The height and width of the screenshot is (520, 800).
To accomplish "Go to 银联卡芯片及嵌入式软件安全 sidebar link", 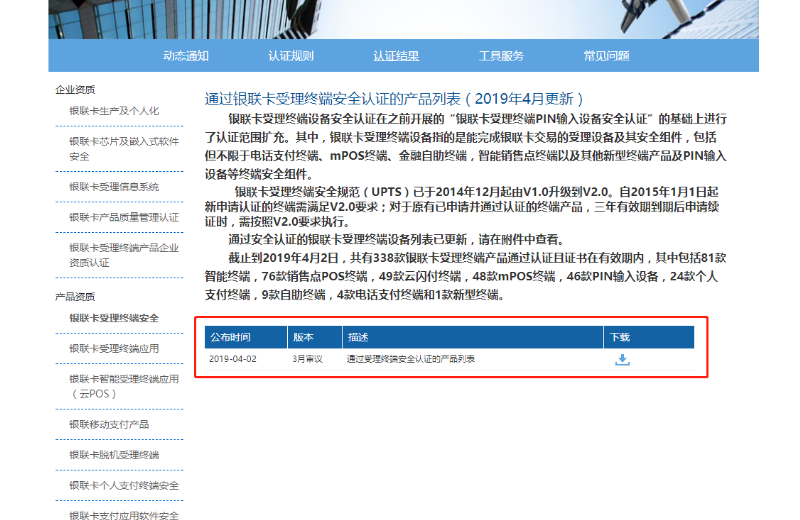I will coord(124,148).
